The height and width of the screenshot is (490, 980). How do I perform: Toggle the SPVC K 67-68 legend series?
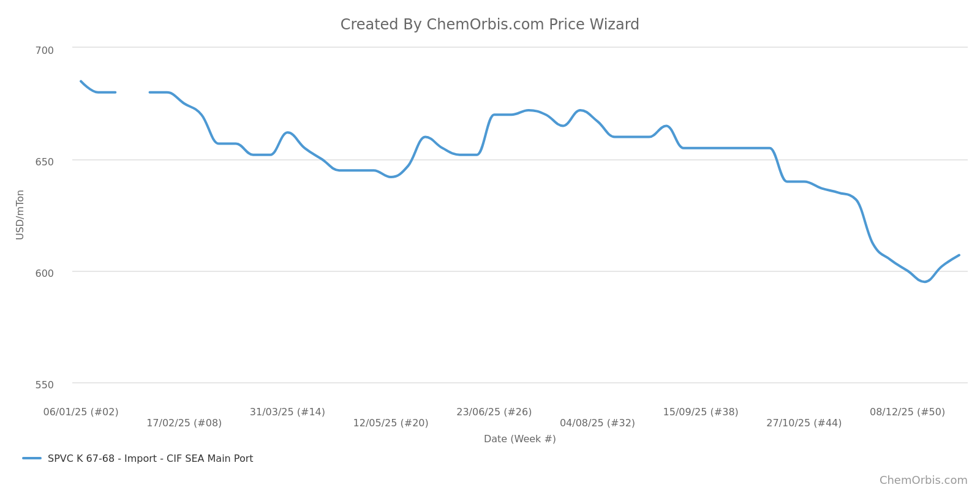(x=150, y=459)
